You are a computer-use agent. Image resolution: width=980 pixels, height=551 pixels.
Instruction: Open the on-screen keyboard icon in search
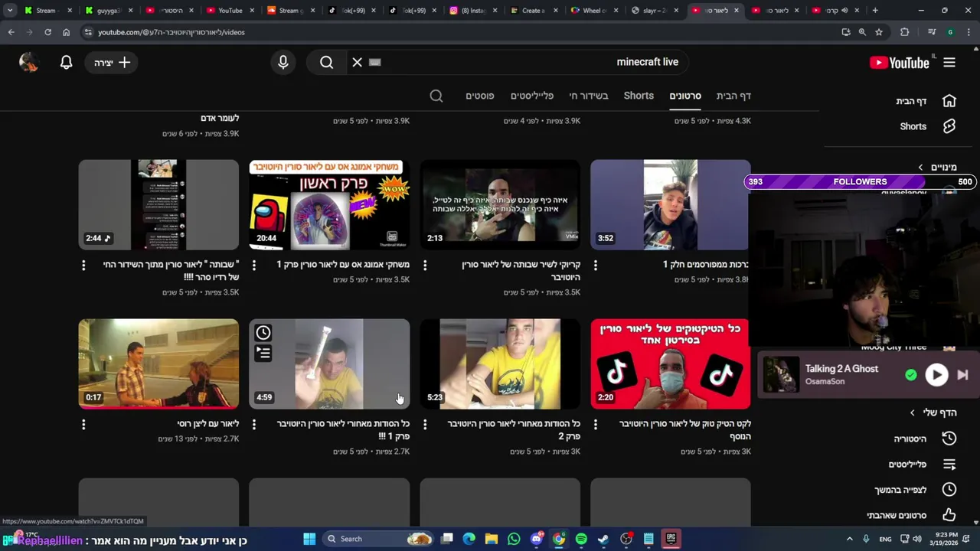click(x=375, y=63)
